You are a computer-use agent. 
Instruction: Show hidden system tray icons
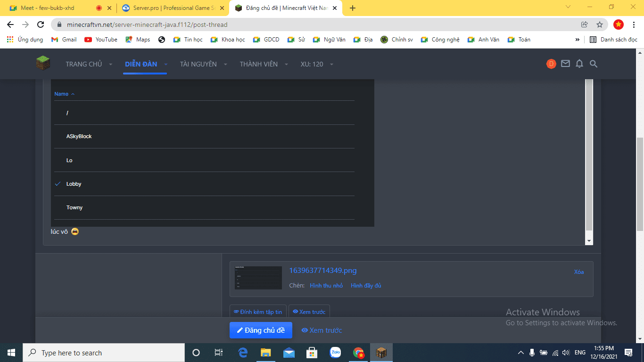[x=521, y=353]
